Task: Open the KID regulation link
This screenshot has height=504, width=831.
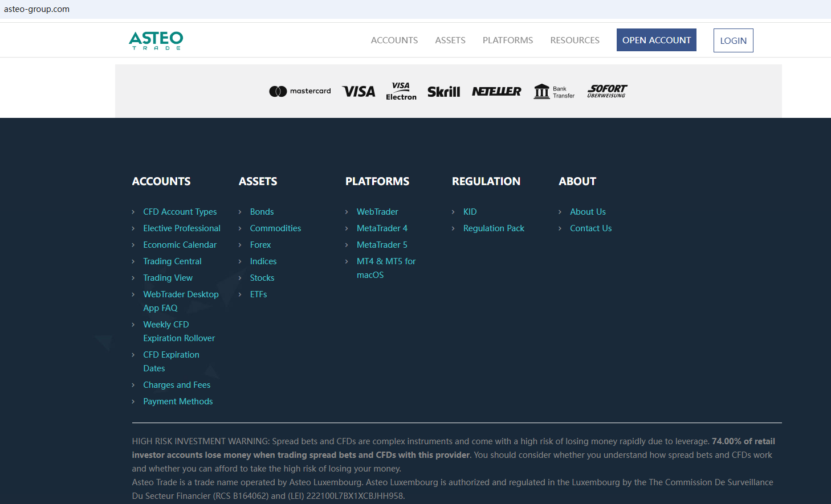Action: [470, 212]
